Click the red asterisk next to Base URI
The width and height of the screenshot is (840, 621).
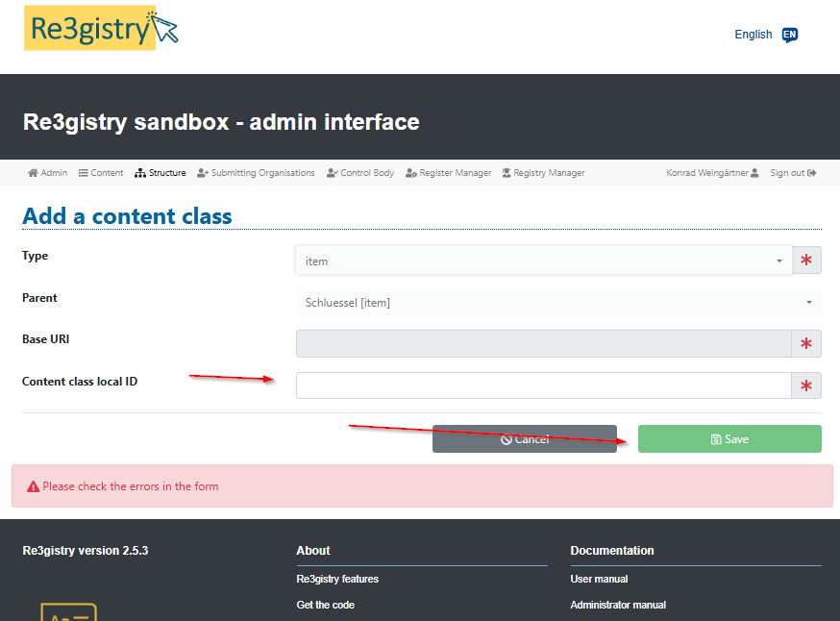[806, 344]
